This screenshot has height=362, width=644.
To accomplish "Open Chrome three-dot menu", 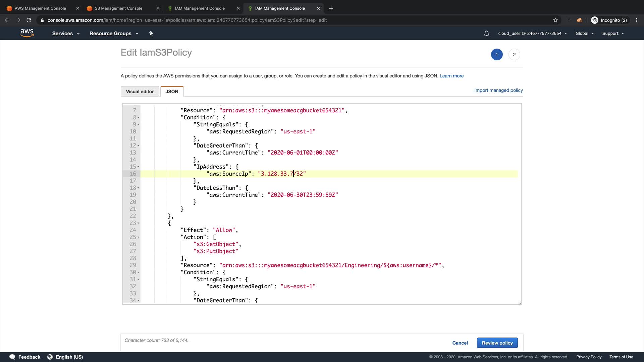I will (x=637, y=20).
